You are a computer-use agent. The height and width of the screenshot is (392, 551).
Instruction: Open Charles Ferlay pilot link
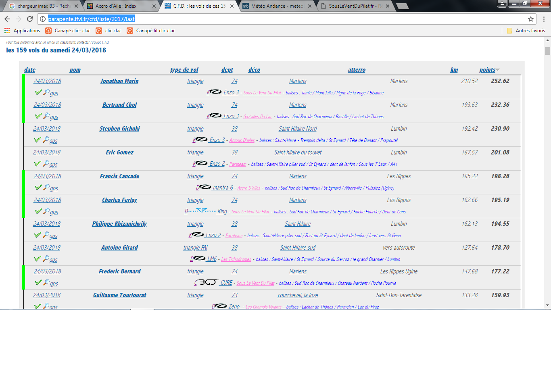point(119,200)
